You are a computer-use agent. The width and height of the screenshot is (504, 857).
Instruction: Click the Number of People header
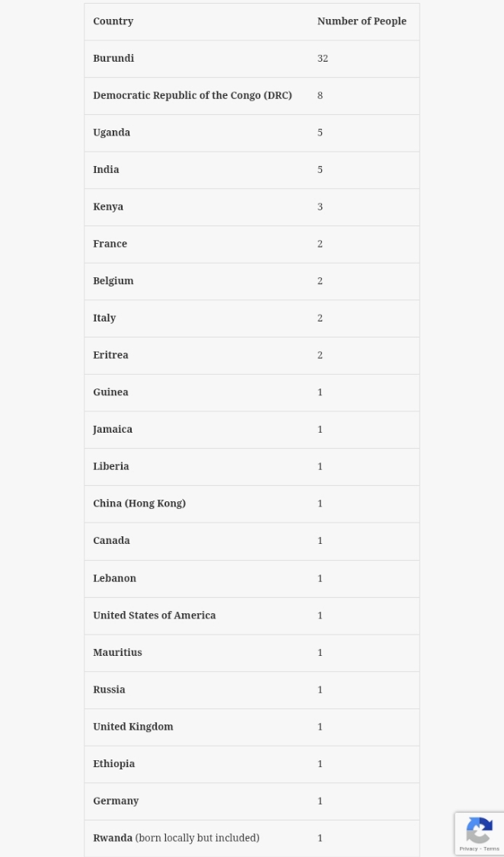pos(362,21)
